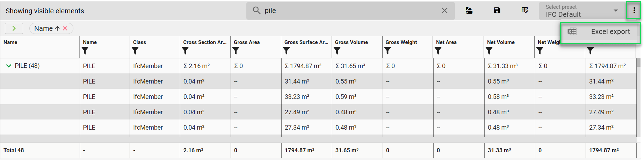Click the eraser clear-filters icon
Viewport: 644px width, 160px height.
469,10
